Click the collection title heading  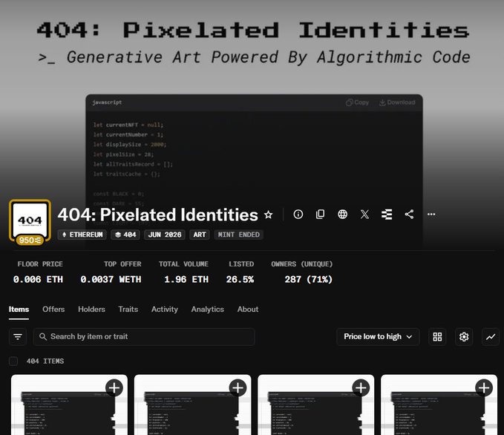click(x=157, y=215)
